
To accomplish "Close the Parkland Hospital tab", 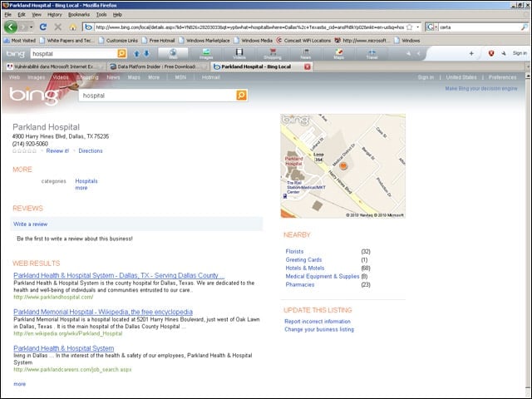I will point(308,66).
